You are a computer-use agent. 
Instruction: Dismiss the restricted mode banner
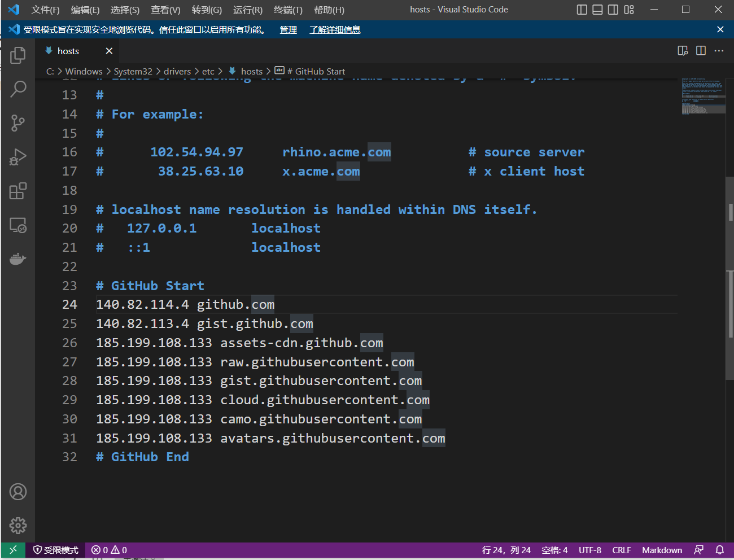(720, 29)
